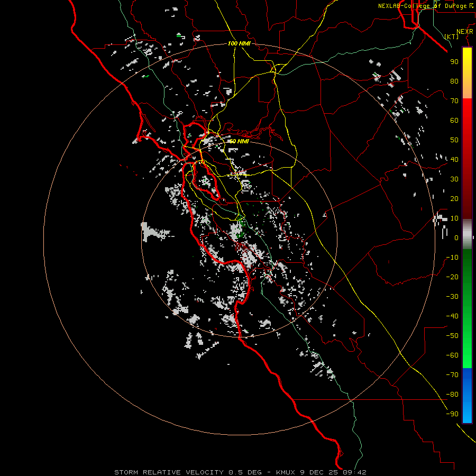Image resolution: width=476 pixels, height=476 pixels.
Task: Click the -90 scale label
Action: (x=452, y=414)
